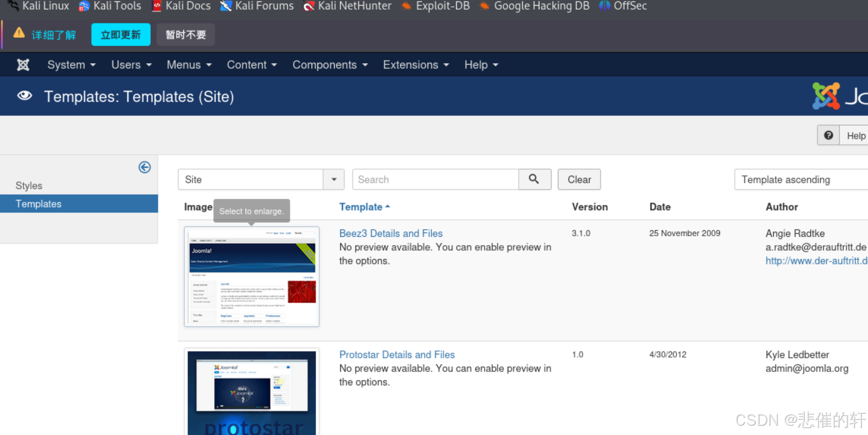
Task: Click the 暂时不要 dismiss button
Action: [x=186, y=34]
